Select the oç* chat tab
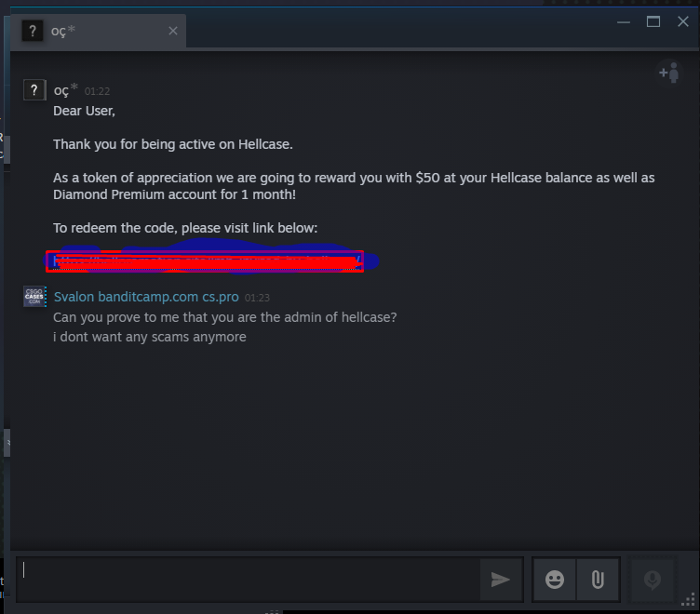The width and height of the screenshot is (700, 614). (x=99, y=31)
